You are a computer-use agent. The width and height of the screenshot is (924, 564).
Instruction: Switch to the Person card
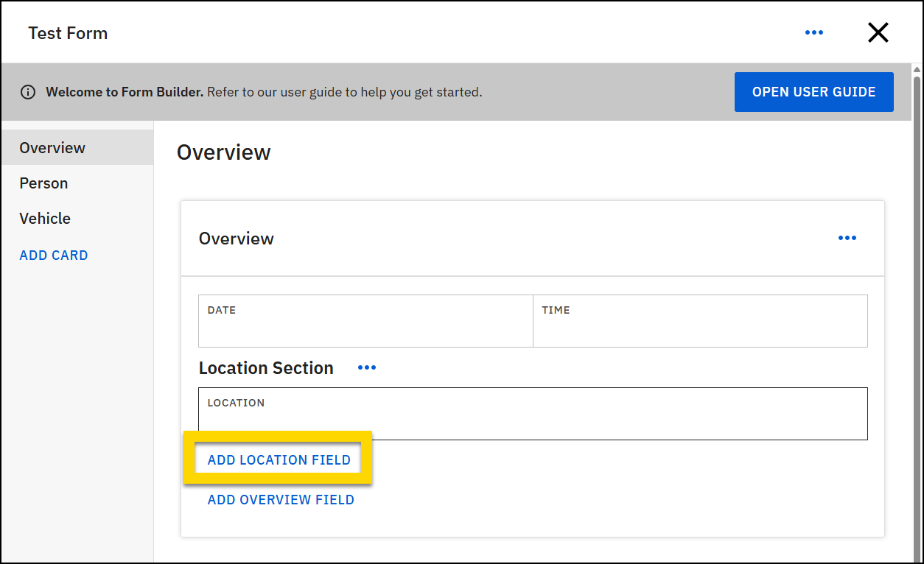43,183
